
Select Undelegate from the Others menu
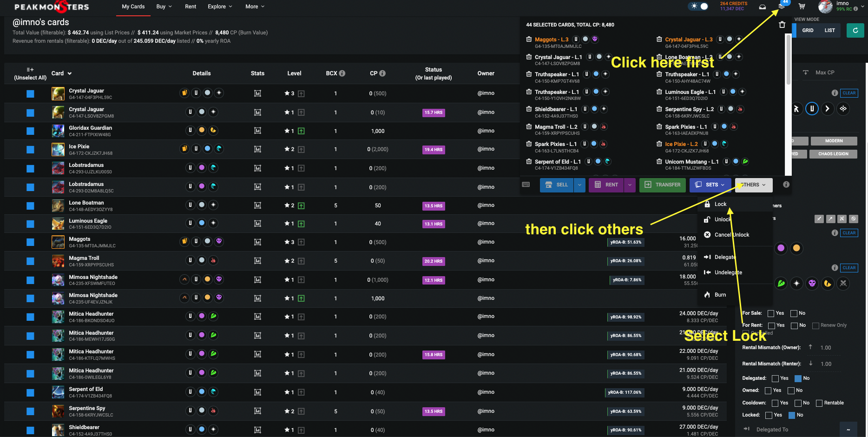[728, 272]
